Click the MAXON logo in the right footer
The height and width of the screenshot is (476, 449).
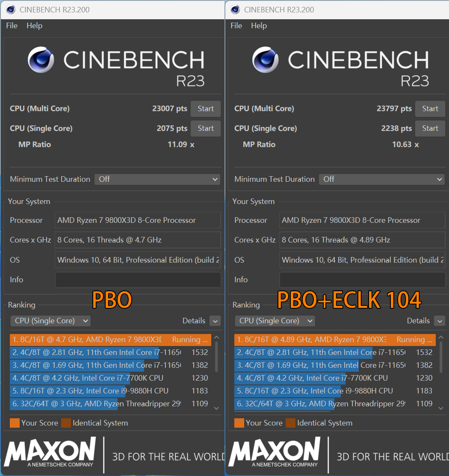pyautogui.click(x=274, y=451)
